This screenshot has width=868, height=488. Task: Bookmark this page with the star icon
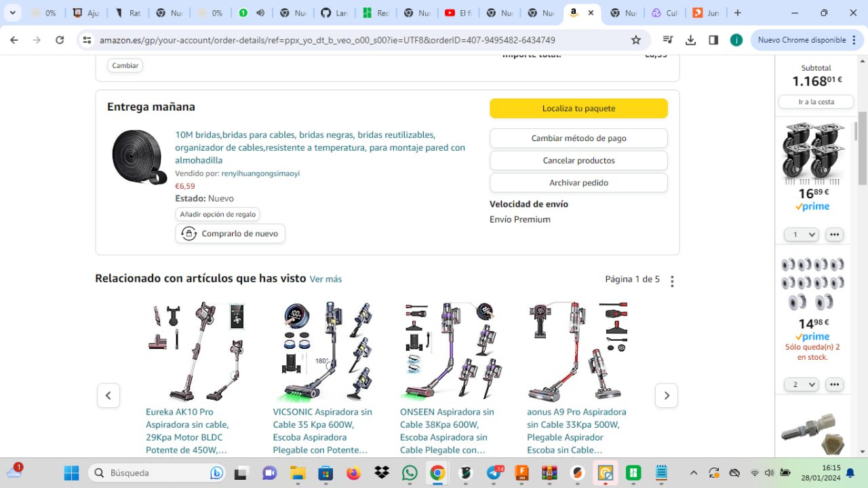(636, 40)
